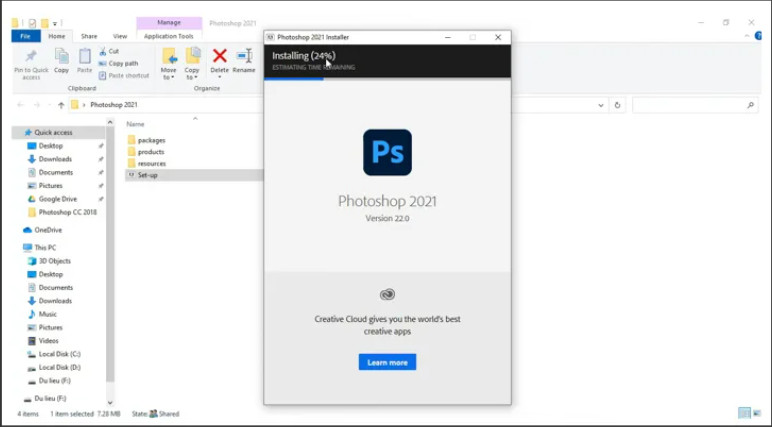Click the Up arrow navigation button
This screenshot has width=772, height=427.
pos(61,105)
